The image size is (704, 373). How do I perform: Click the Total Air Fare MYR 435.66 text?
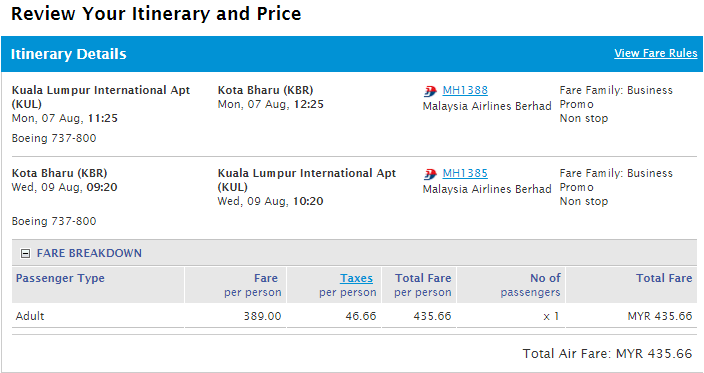pyautogui.click(x=607, y=354)
